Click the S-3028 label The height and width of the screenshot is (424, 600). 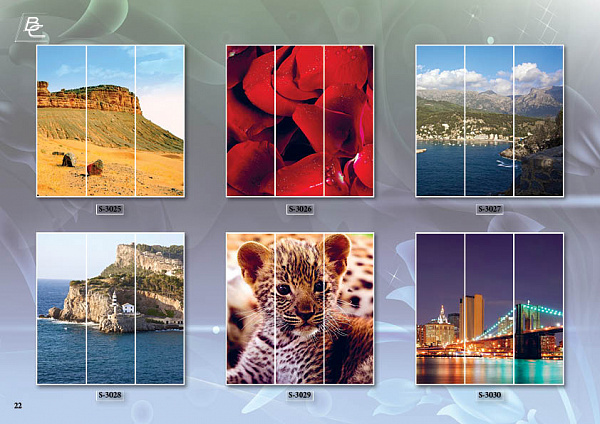(110, 395)
